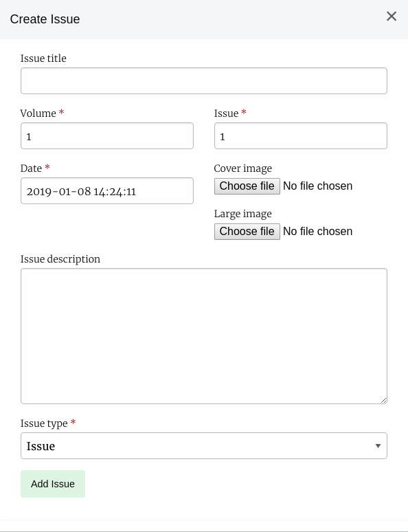This screenshot has width=408, height=532.
Task: Click inside the Issue description textarea
Action: pyautogui.click(x=204, y=336)
